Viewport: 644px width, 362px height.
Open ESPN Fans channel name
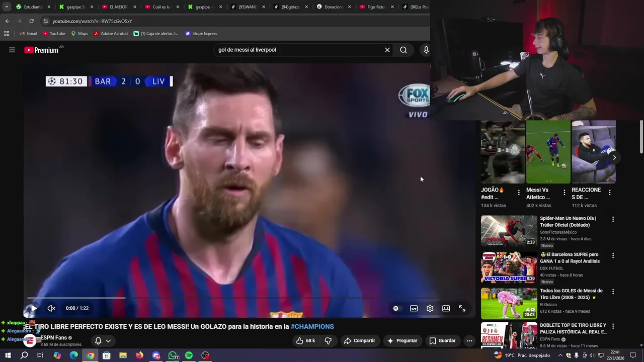coord(54,338)
